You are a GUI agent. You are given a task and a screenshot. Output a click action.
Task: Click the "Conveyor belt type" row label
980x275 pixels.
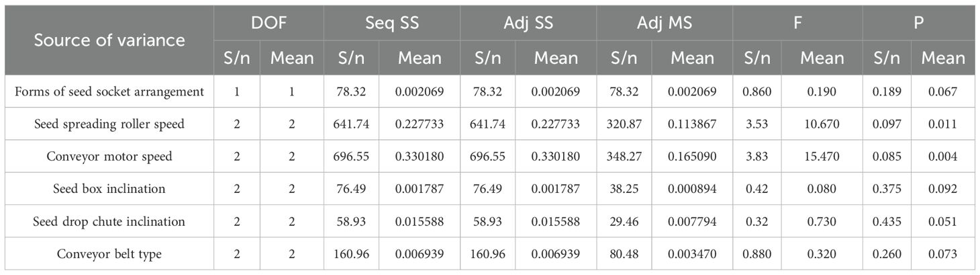(x=109, y=254)
